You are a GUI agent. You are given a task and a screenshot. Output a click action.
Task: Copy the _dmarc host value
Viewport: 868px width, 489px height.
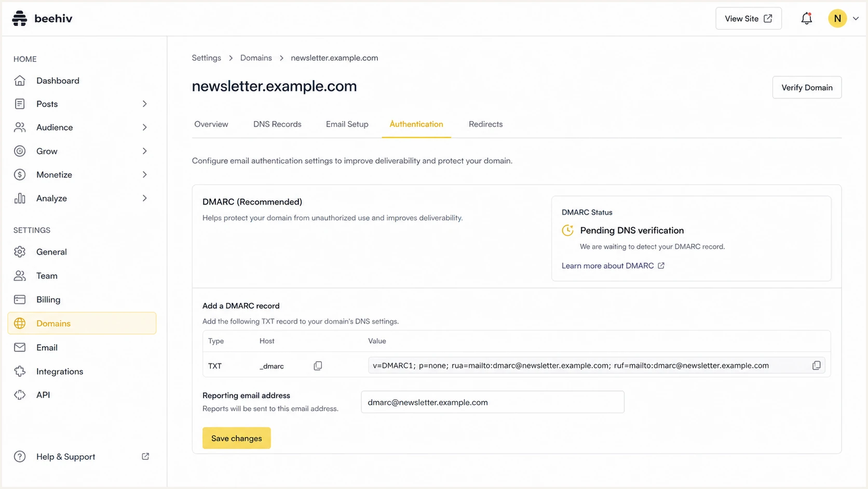[x=318, y=366]
